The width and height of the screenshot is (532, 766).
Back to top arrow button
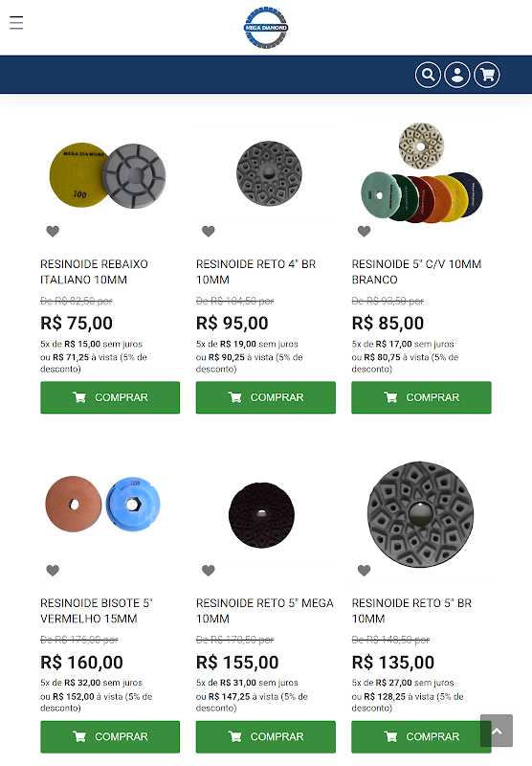[497, 731]
